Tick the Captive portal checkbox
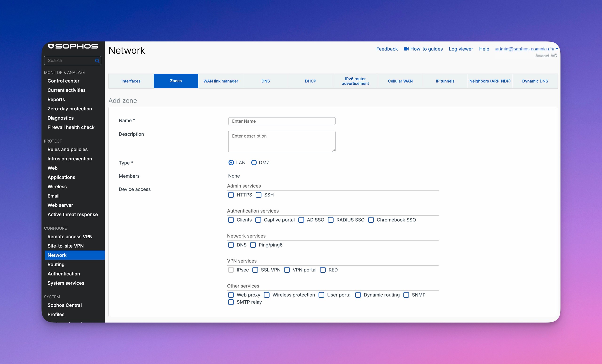Viewport: 602px width, 364px height. tap(258, 220)
